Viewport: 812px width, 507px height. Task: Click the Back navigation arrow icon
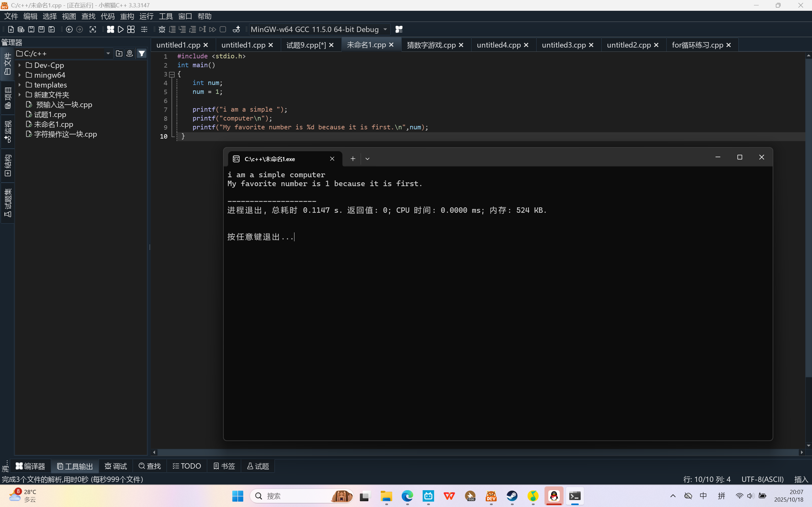69,29
